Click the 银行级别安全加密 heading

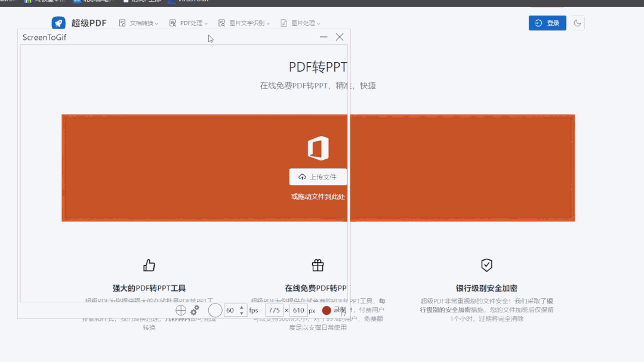[x=486, y=288]
